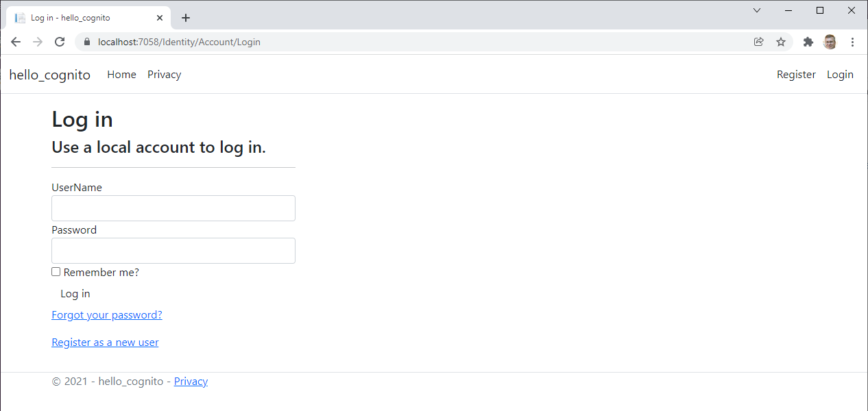Click the UserName field label
This screenshot has width=868, height=411.
77,188
